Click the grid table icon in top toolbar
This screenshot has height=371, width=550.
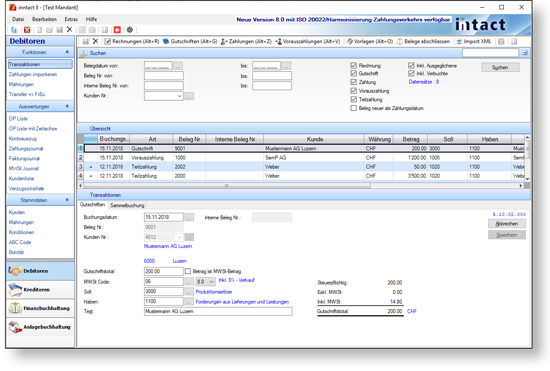[x=105, y=30]
